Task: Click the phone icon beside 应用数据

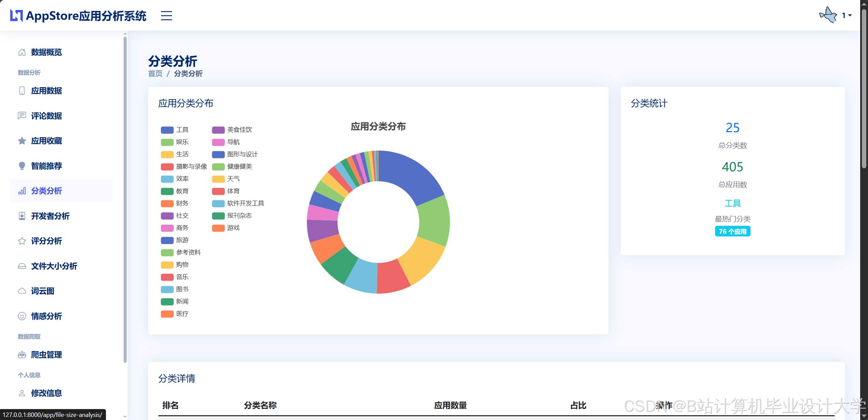Action: point(22,91)
